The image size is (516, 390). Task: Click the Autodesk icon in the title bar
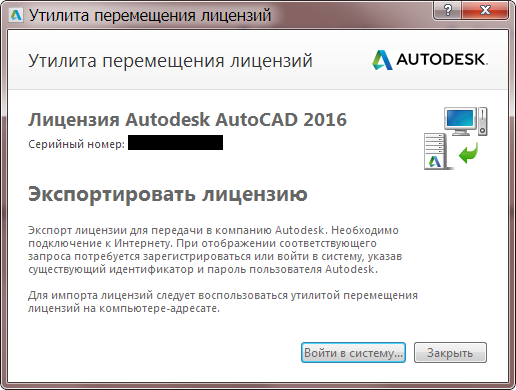click(x=16, y=15)
